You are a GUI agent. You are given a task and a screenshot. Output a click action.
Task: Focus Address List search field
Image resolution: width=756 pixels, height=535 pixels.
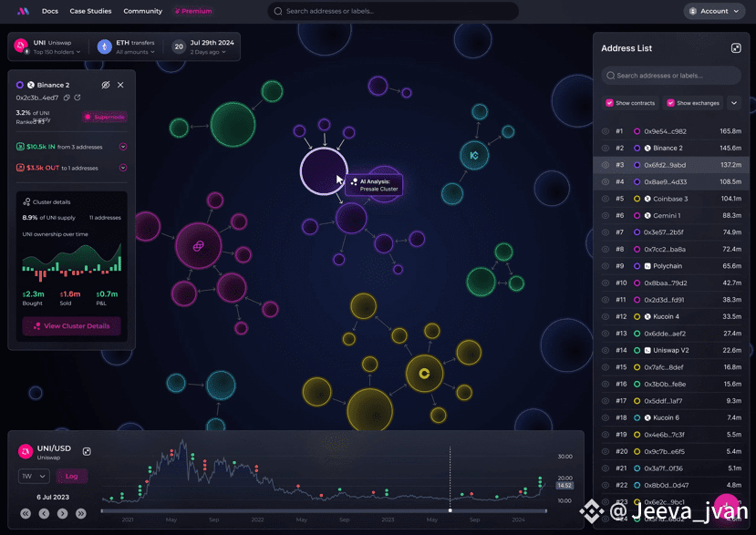[670, 76]
